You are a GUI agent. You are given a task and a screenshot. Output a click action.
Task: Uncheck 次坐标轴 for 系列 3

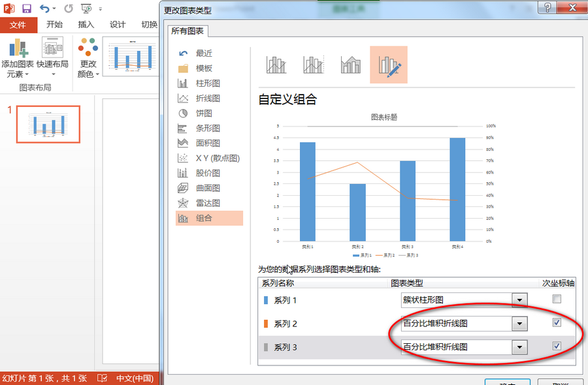point(557,346)
